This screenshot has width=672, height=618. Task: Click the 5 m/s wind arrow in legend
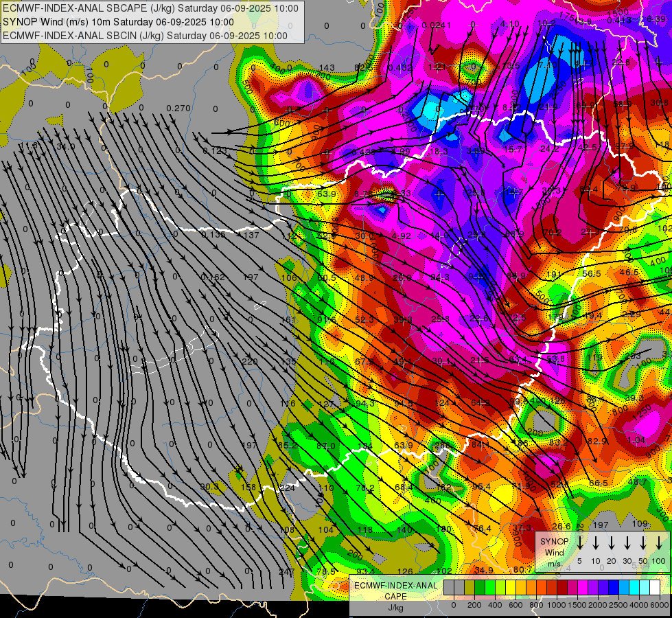579,543
